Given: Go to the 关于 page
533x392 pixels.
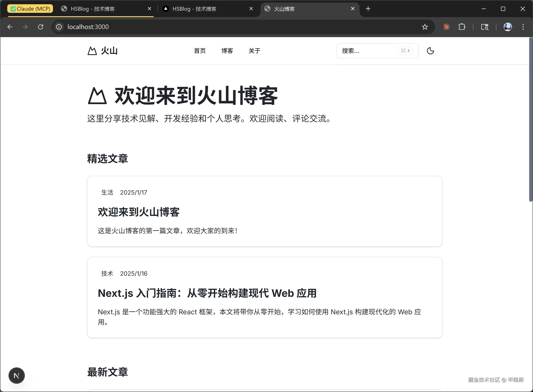Looking at the screenshot, I should (254, 51).
